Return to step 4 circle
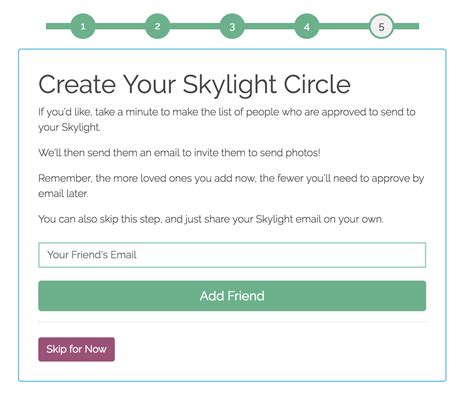 [x=307, y=26]
